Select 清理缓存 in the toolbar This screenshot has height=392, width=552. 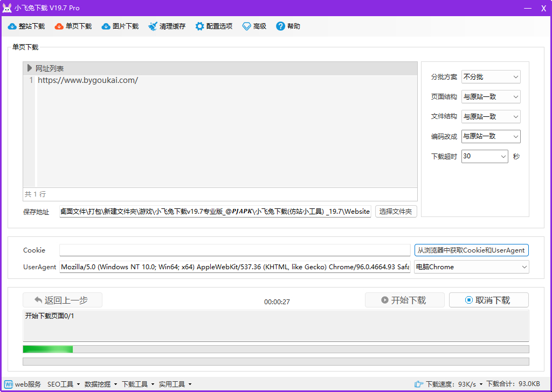click(167, 26)
